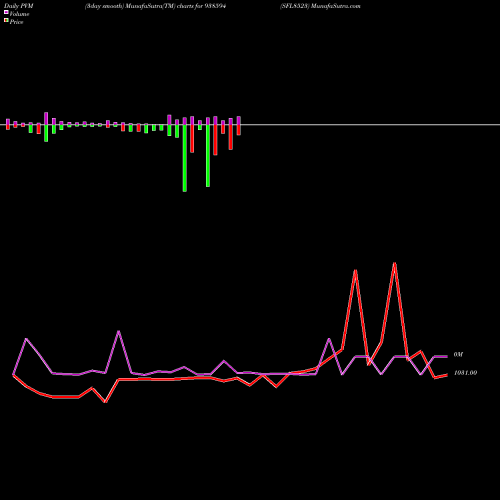Click the 1031.09 price value label
Image resolution: width=500 pixels, height=500 pixels.
pyautogui.click(x=466, y=373)
